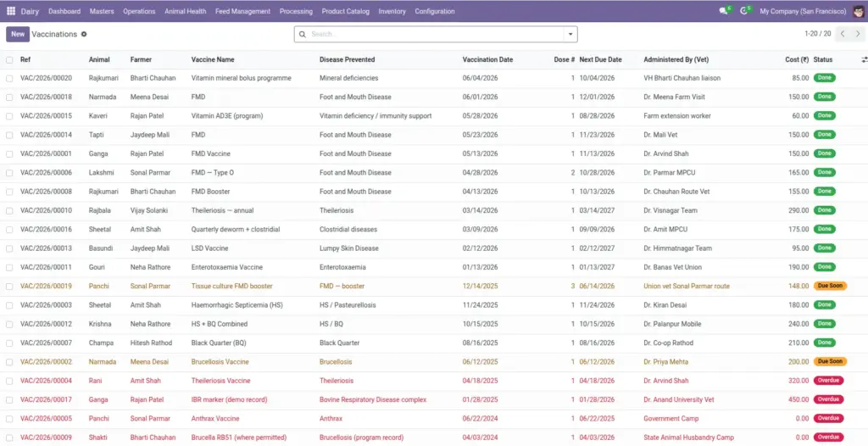Click the magnifier icon in search bar
This screenshot has width=868, height=446.
[x=303, y=35]
